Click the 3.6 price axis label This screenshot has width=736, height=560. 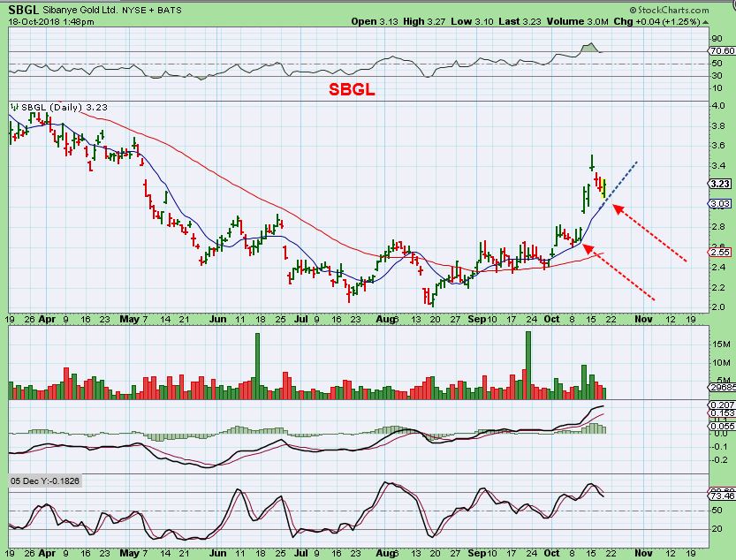click(717, 146)
